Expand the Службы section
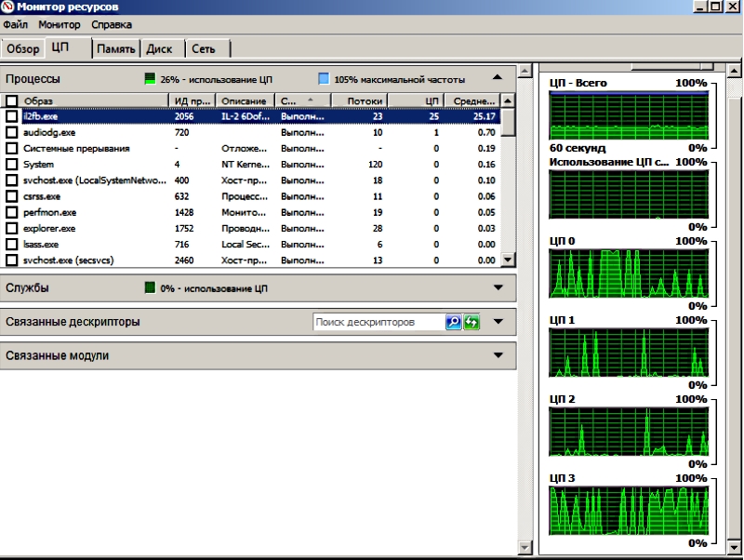 [x=498, y=288]
